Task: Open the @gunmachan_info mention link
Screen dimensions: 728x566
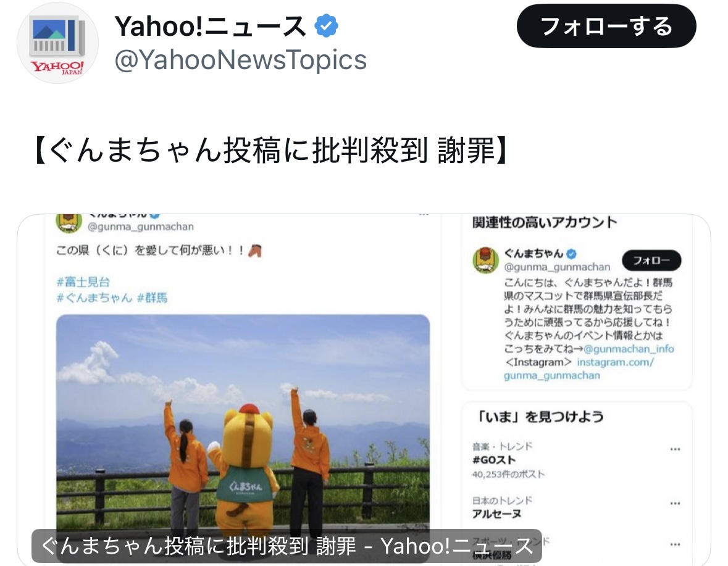Action: point(629,349)
